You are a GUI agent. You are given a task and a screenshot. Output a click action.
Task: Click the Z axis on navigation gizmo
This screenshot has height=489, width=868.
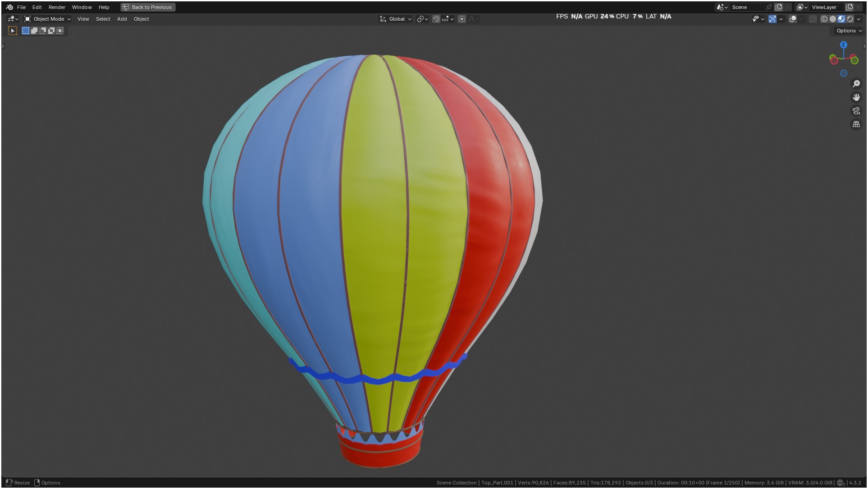pos(844,45)
